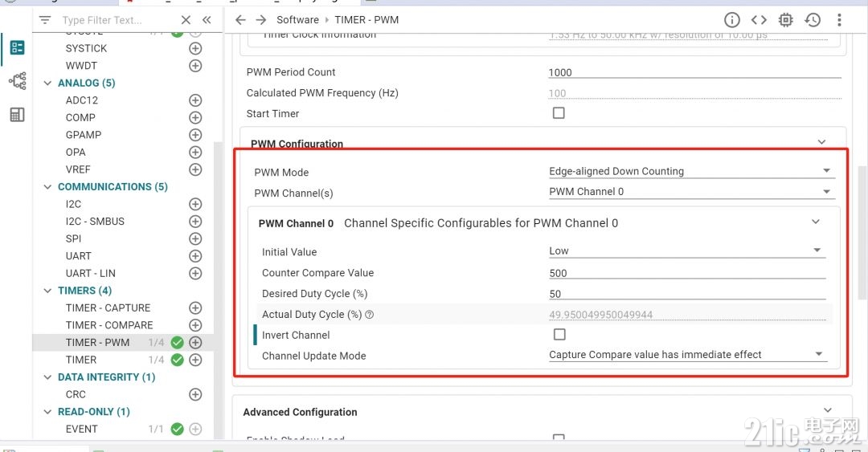This screenshot has width=868, height=452.
Task: Edit the PWM Period Count field
Action: click(694, 72)
